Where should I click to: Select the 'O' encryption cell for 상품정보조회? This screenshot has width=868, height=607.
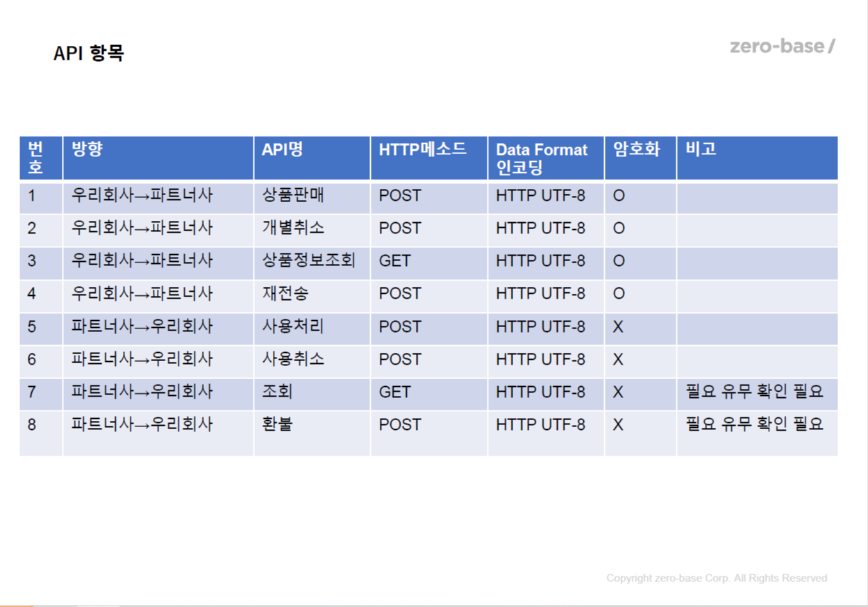click(640, 263)
